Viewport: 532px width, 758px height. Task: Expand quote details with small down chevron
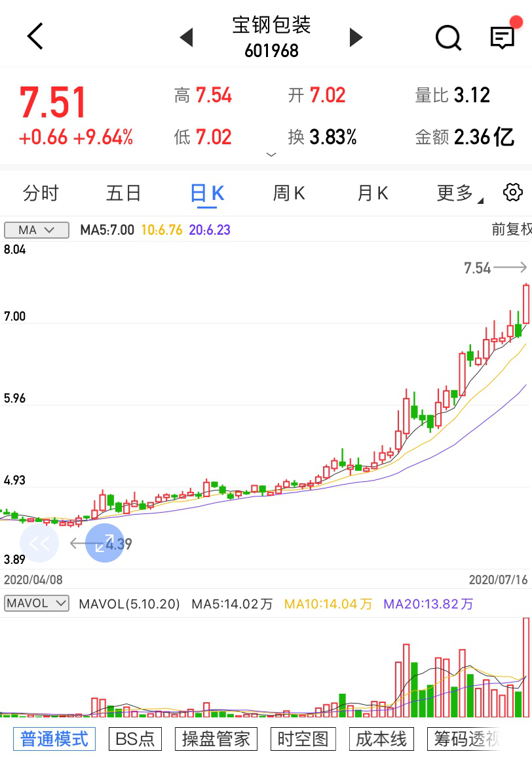[271, 155]
